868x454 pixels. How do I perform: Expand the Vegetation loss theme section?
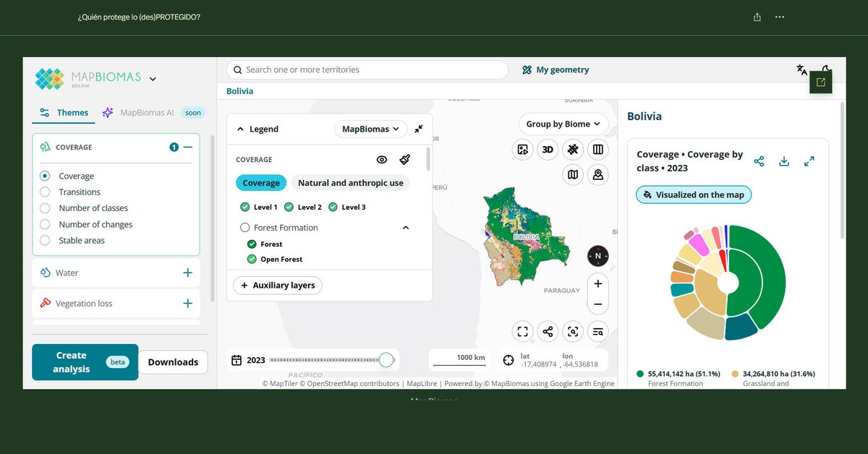(188, 304)
